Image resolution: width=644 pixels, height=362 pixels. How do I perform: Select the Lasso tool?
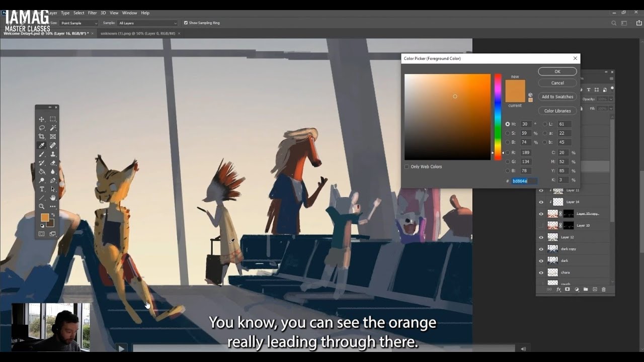click(42, 128)
